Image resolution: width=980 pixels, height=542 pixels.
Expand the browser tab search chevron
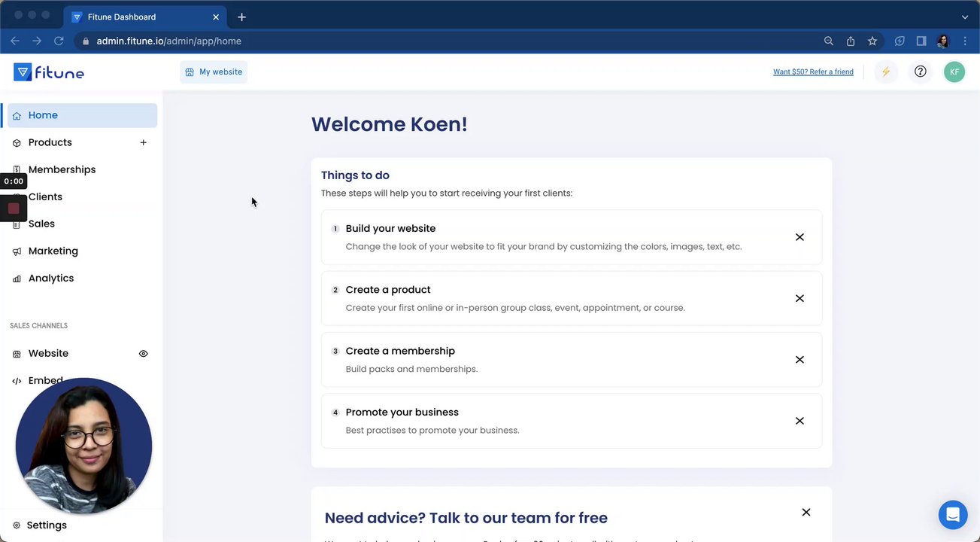click(x=965, y=17)
